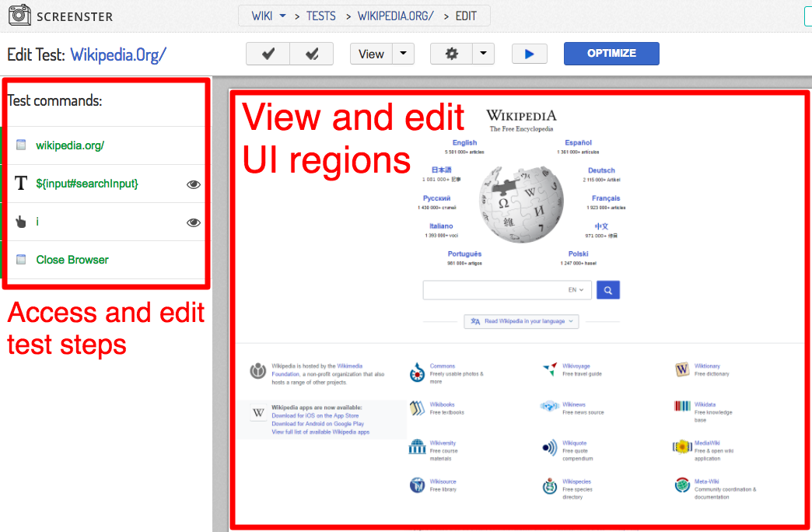Click the Wikispecies project icon
The width and height of the screenshot is (812, 532).
(x=550, y=486)
